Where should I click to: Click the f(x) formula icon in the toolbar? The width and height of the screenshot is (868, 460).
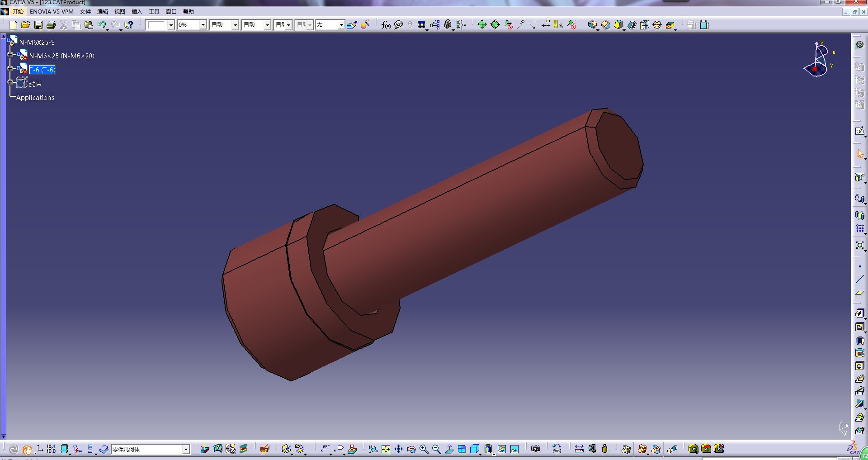(x=386, y=25)
